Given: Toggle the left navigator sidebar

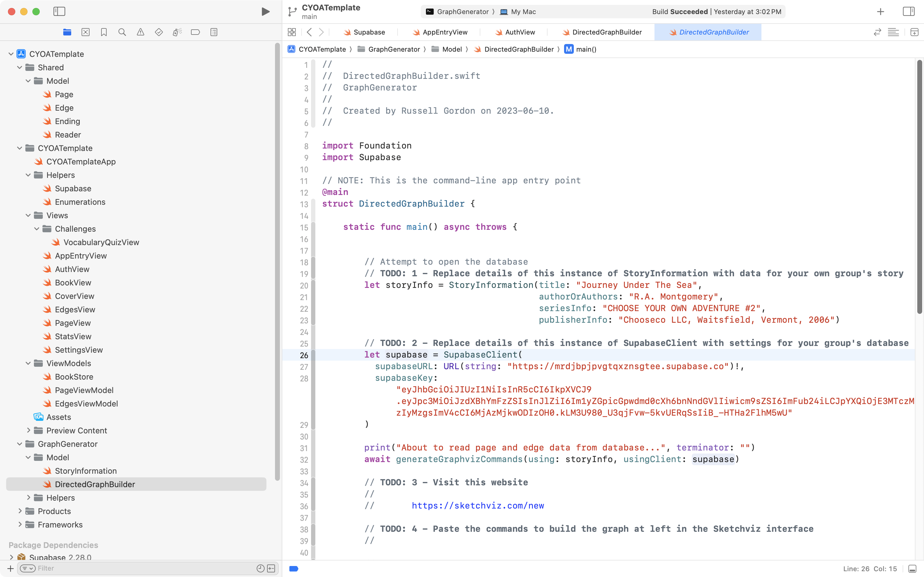Looking at the screenshot, I should coord(59,11).
